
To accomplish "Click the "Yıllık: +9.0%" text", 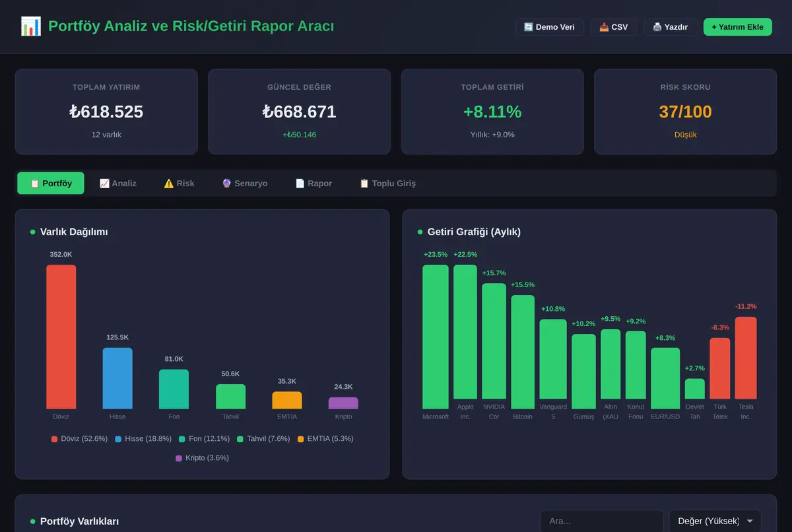I will [492, 135].
